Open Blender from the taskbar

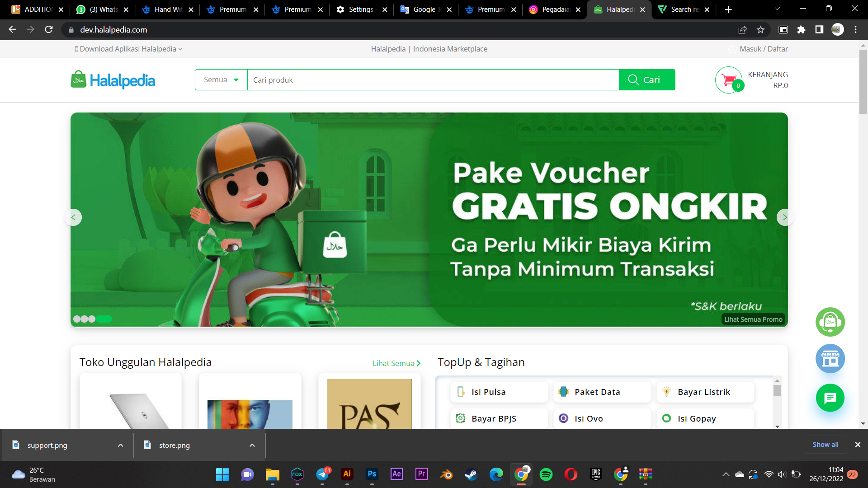(x=447, y=474)
